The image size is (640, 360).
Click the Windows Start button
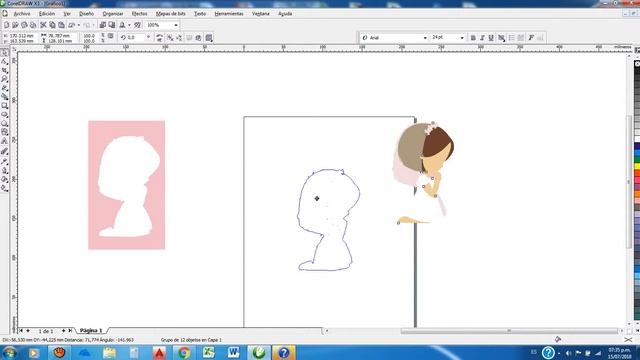point(9,353)
